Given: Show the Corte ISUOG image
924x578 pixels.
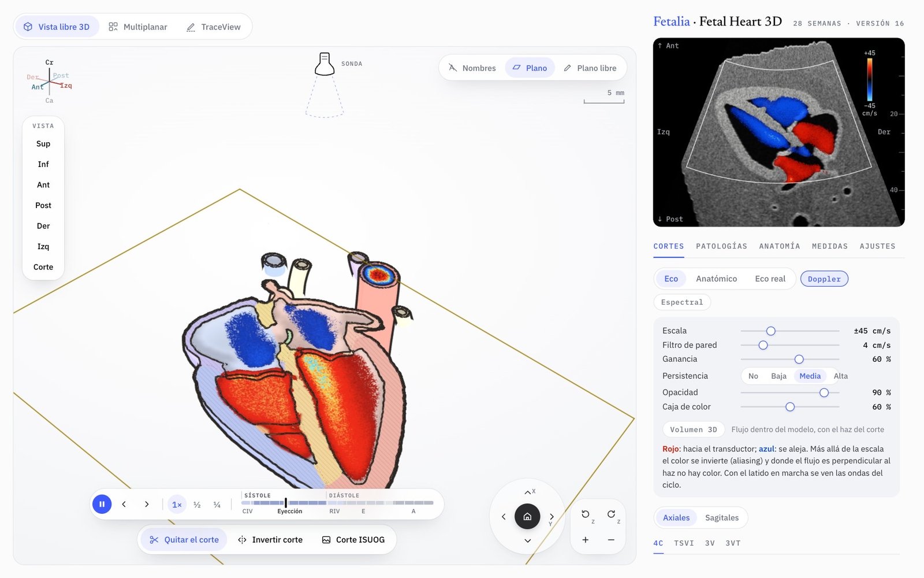Looking at the screenshot, I should tap(353, 540).
